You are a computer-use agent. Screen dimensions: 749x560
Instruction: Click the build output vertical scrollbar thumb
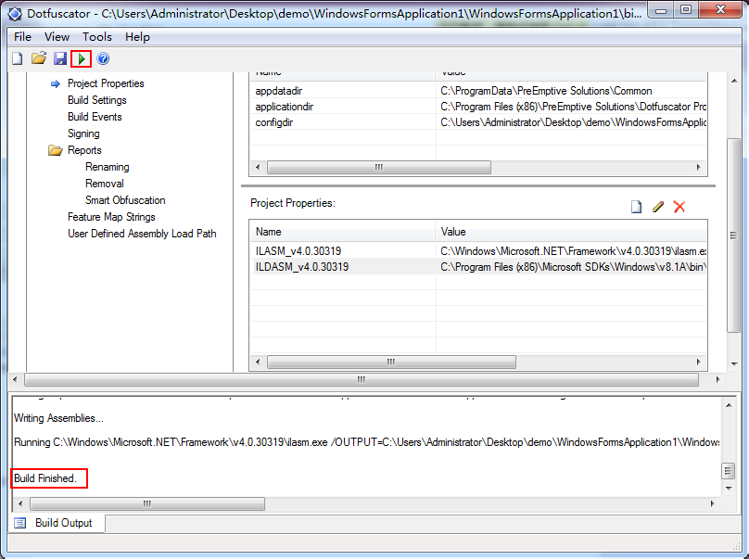pos(728,471)
